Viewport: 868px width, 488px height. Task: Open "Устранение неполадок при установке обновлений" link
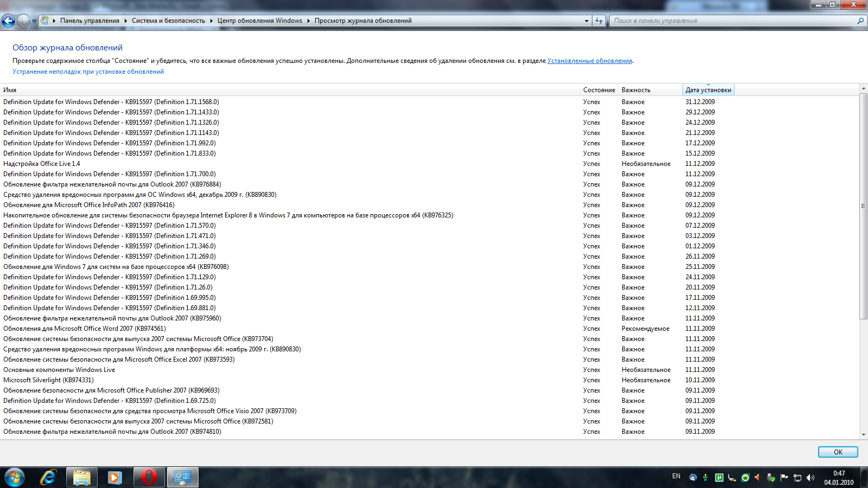88,72
